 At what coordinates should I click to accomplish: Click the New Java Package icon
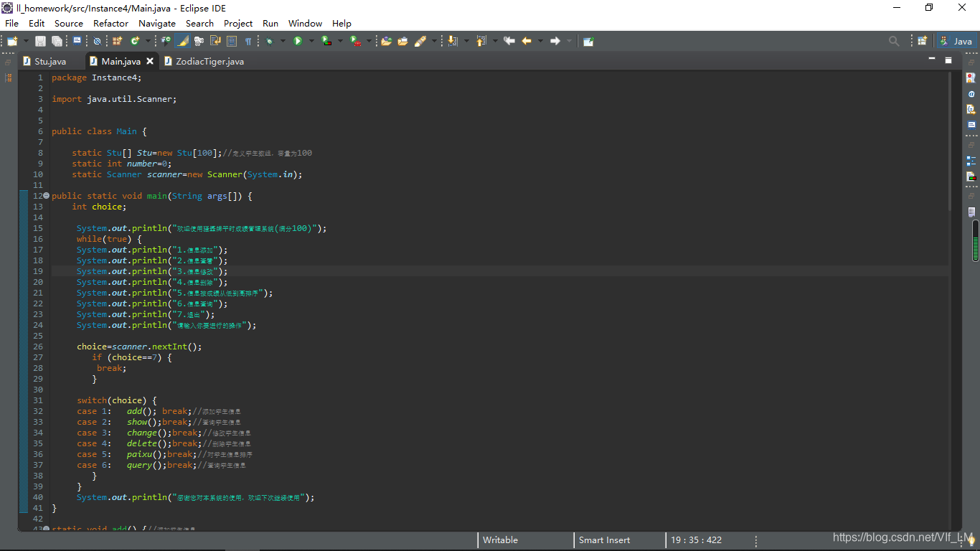(117, 42)
